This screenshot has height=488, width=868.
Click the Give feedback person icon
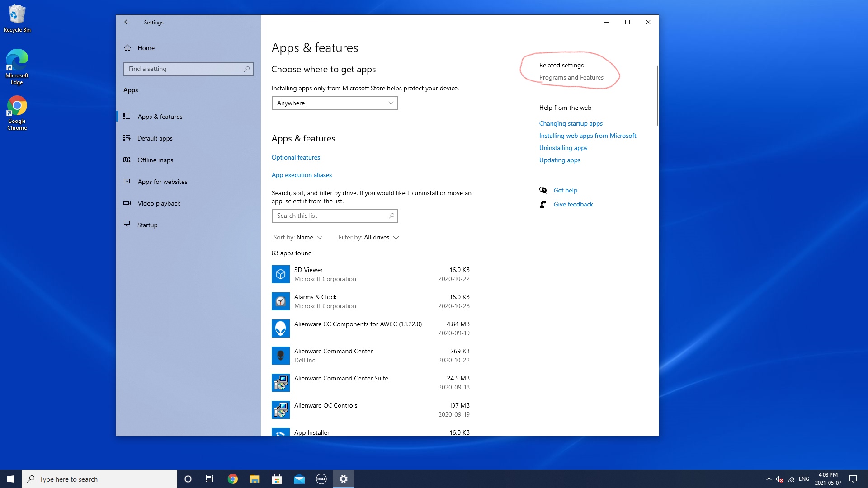[543, 204]
